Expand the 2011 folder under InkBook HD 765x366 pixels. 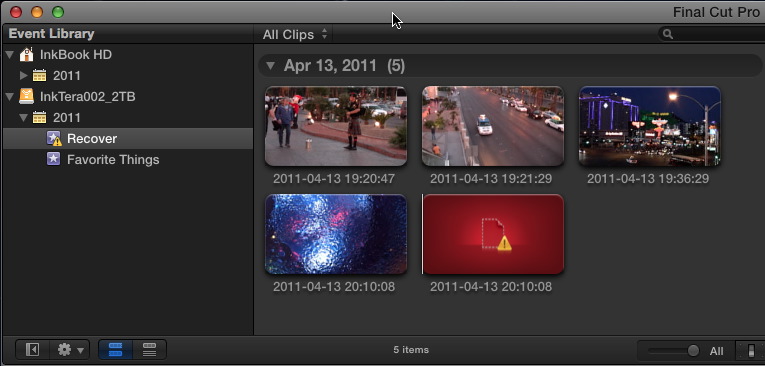point(23,76)
